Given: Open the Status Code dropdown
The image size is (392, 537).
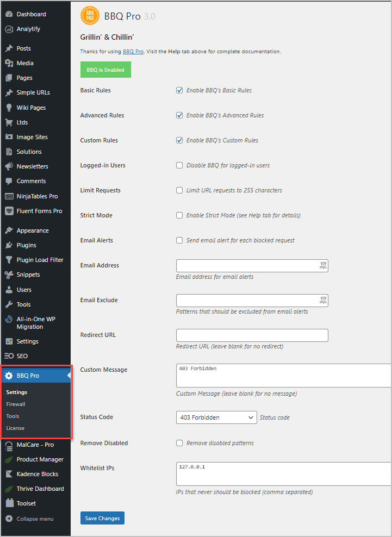Looking at the screenshot, I should click(x=216, y=417).
